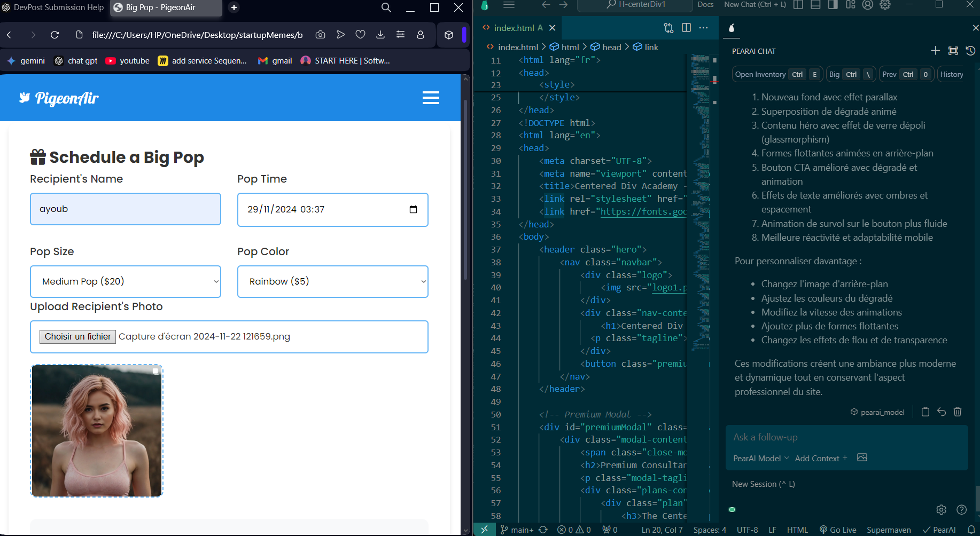Image resolution: width=980 pixels, height=536 pixels.
Task: Delete the chat response with trash icon
Action: coord(958,412)
